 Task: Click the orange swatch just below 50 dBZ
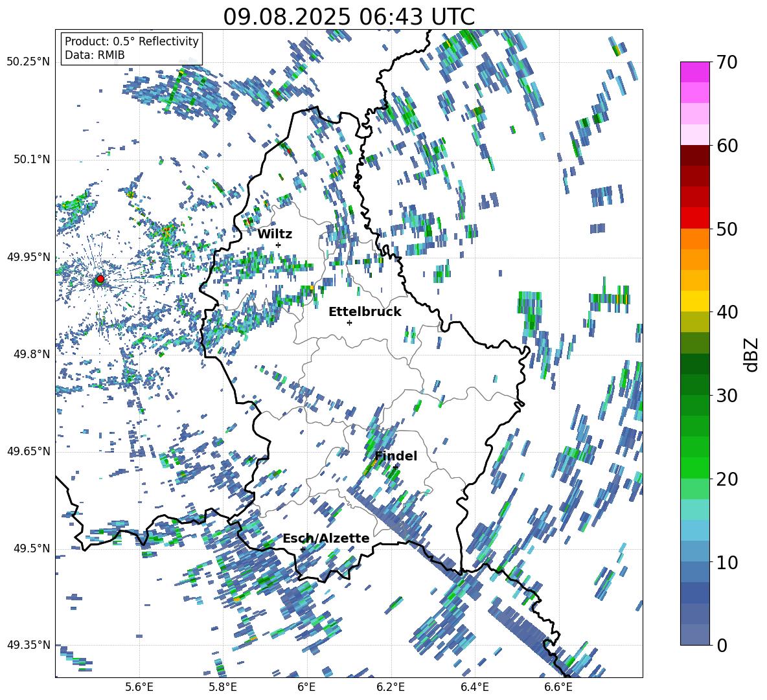694,239
